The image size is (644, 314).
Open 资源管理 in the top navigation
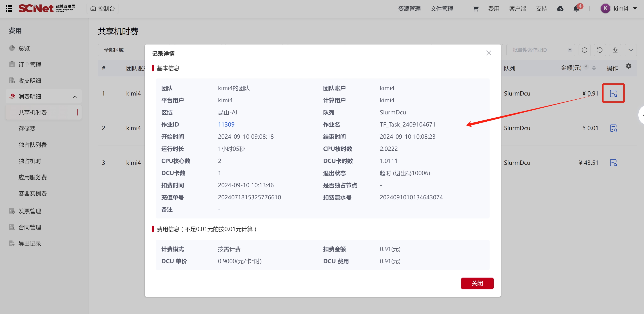coord(409,9)
